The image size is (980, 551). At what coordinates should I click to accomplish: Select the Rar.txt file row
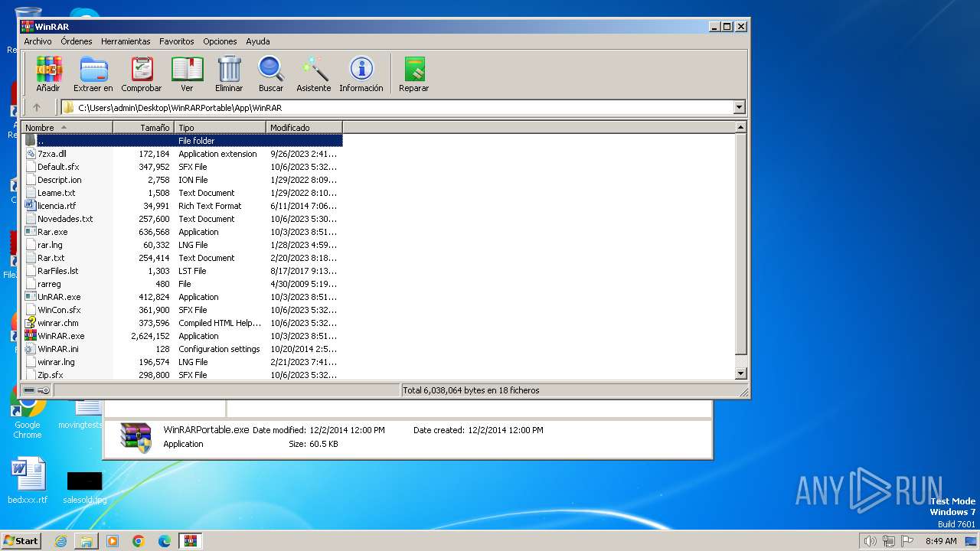coord(183,258)
